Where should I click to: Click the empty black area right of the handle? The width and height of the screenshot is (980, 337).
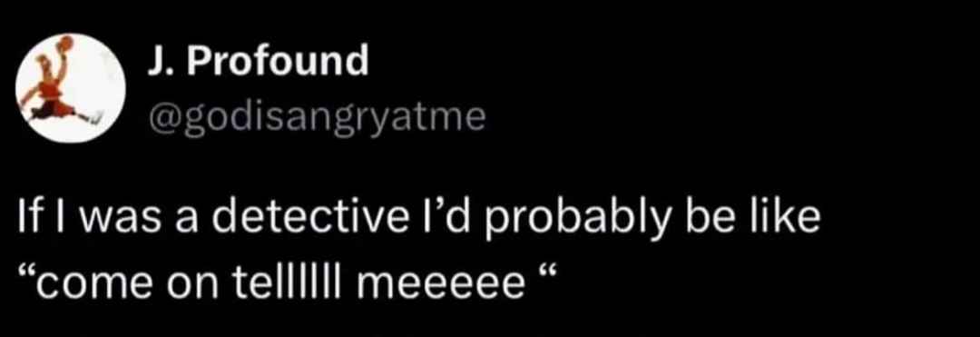[719, 117]
